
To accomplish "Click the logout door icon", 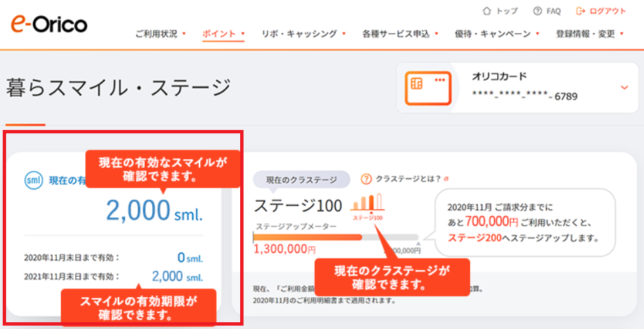I will pos(580,11).
